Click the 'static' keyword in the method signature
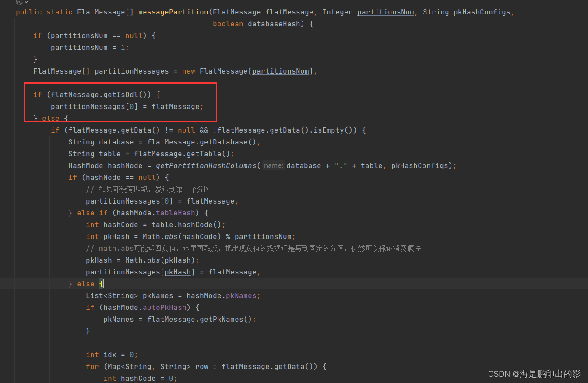 coord(60,12)
